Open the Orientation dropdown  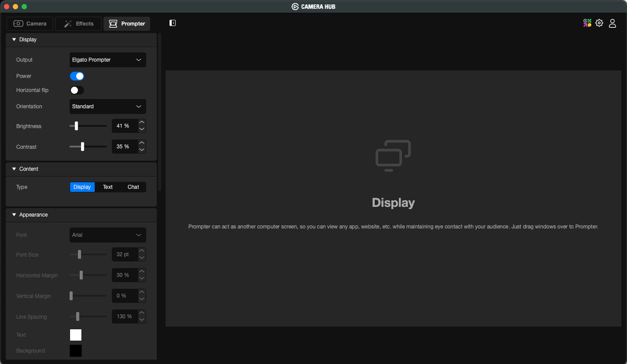[108, 107]
